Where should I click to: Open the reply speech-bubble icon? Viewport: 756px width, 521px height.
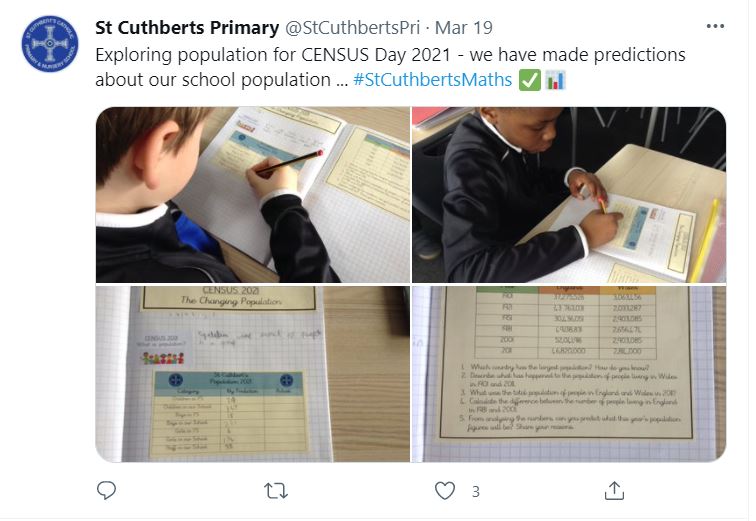click(106, 490)
